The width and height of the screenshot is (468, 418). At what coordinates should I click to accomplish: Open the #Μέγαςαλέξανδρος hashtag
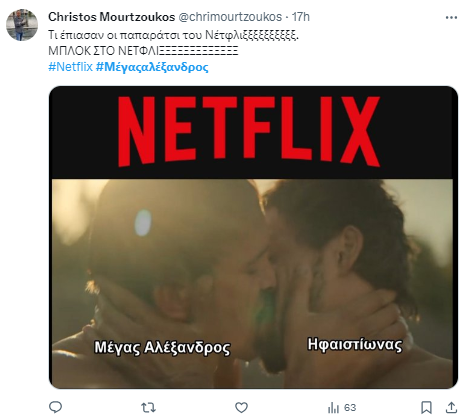pyautogui.click(x=152, y=67)
